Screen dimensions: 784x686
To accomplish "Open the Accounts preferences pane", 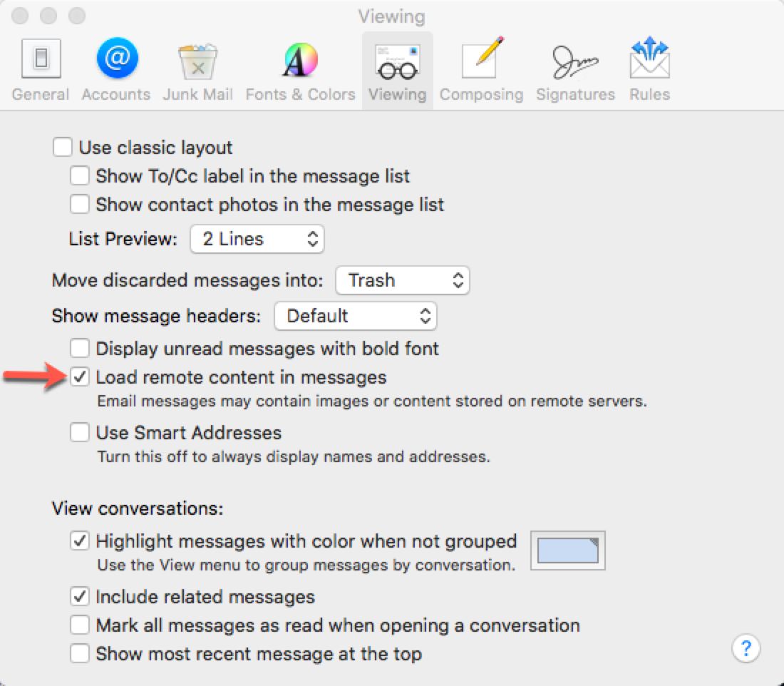I will (116, 60).
